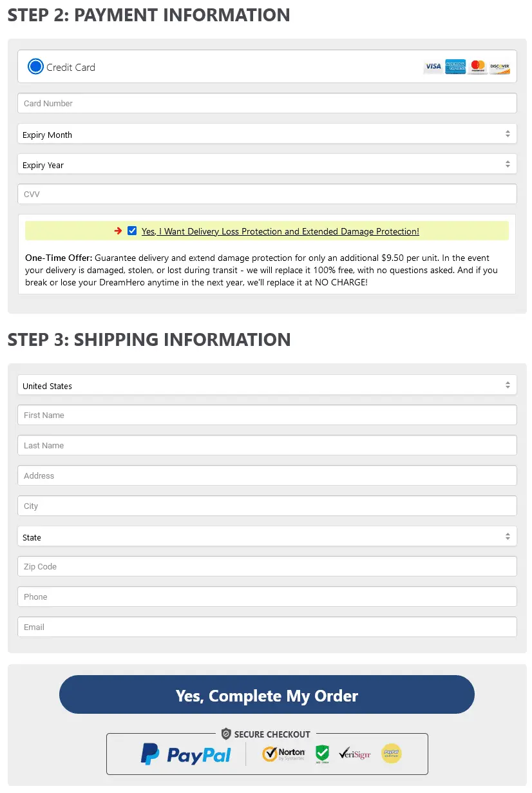This screenshot has height=793, width=532.
Task: Click the Step 3 Shipping Information heading
Action: pyautogui.click(x=148, y=339)
